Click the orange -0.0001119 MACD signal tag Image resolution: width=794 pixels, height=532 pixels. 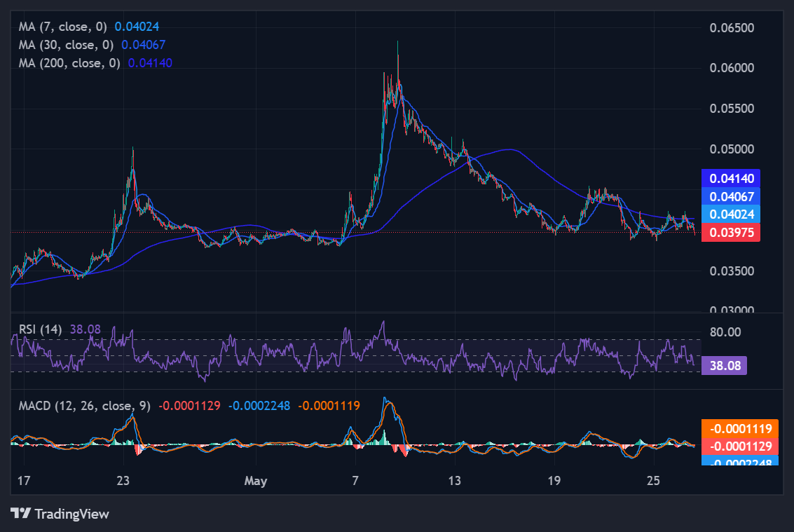(x=740, y=429)
